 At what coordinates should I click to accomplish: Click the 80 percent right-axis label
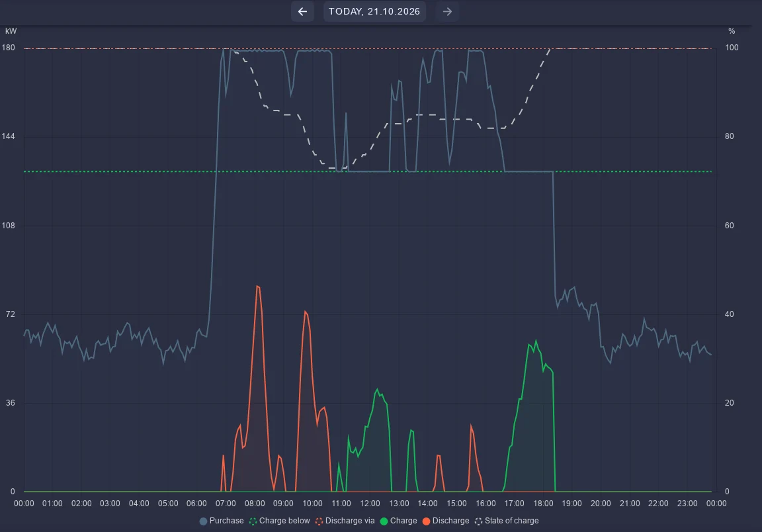click(730, 136)
